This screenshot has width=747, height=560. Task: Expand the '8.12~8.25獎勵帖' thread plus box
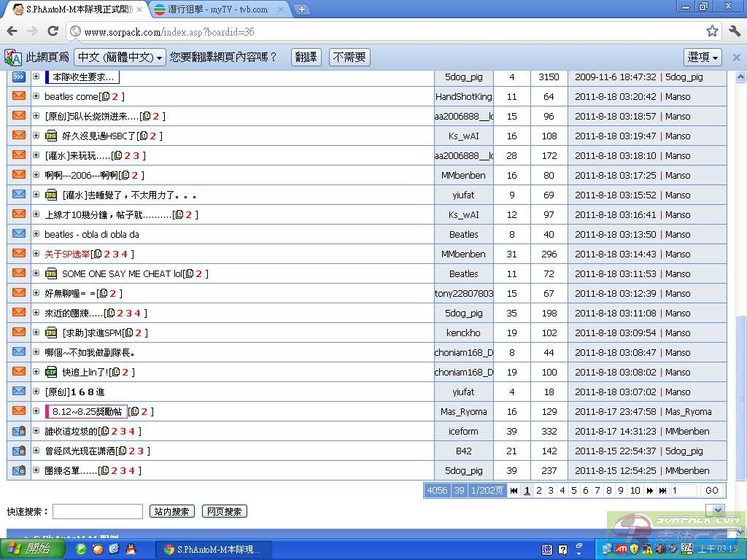[x=36, y=411]
